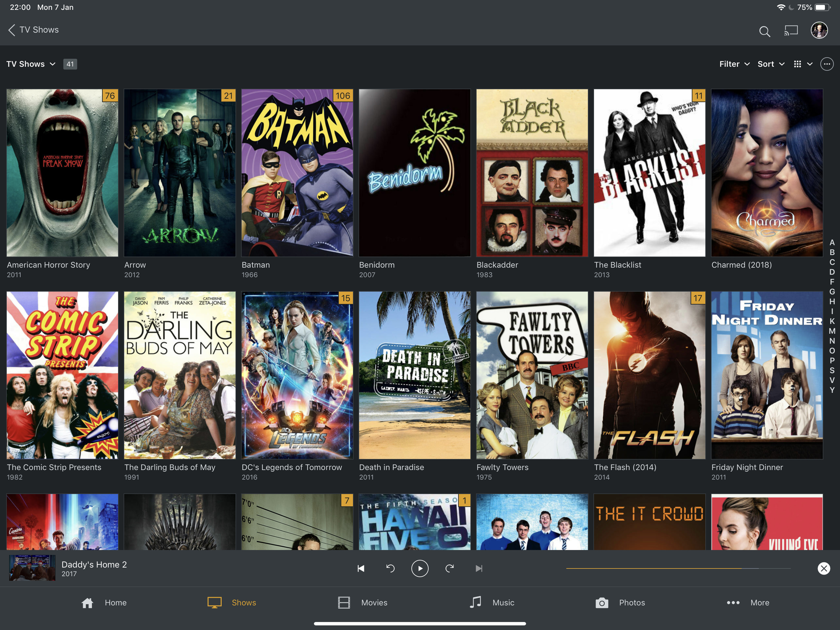Open the circled three-dots options menu
840x630 pixels.
pyautogui.click(x=827, y=64)
